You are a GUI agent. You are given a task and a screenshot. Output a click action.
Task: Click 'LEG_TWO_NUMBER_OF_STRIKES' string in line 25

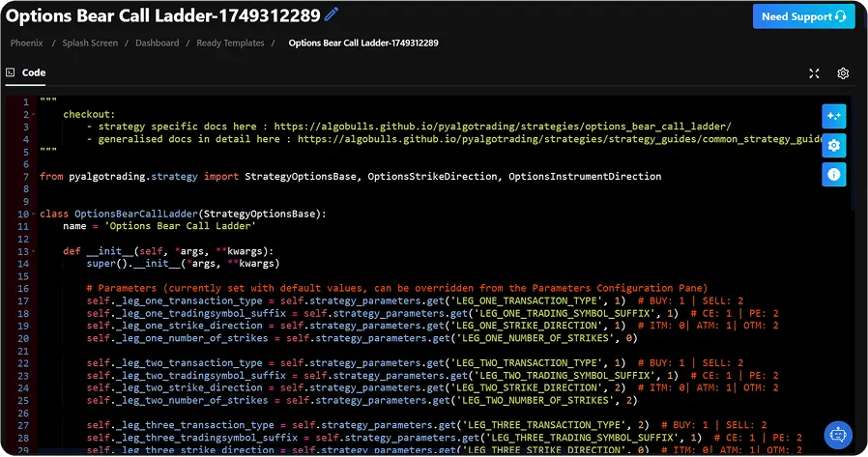click(535, 401)
